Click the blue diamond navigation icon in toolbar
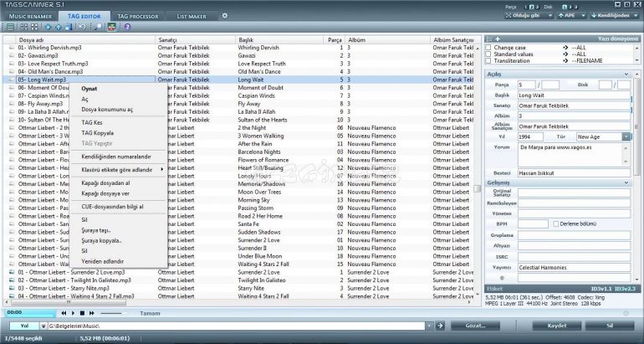The image size is (644, 344). [49, 27]
